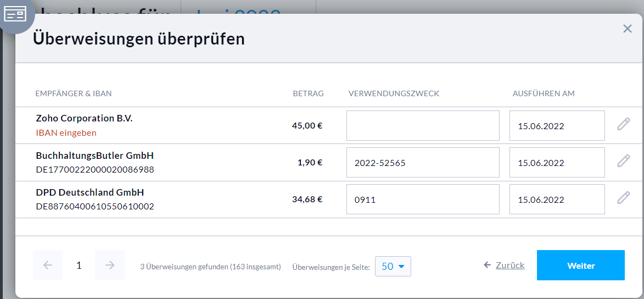Click IBAN DE17700222000020086988
This screenshot has width=644, height=299.
tap(95, 169)
